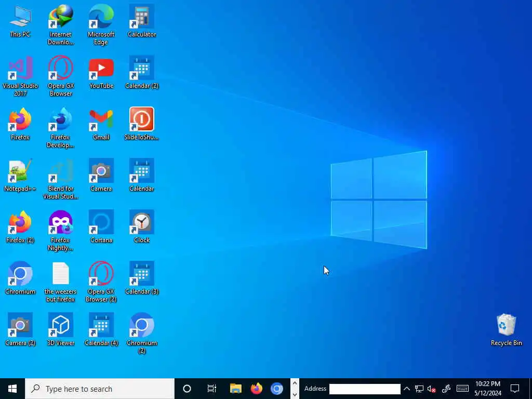Launch Firefox from the taskbar
The height and width of the screenshot is (399, 532).
coord(257,389)
